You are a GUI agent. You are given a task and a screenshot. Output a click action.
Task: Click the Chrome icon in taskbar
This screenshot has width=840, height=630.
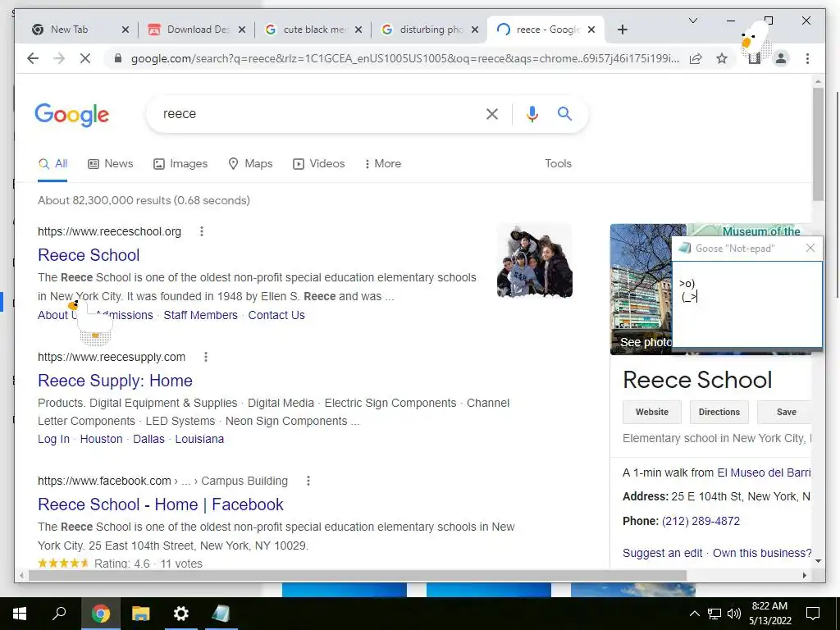[100, 614]
